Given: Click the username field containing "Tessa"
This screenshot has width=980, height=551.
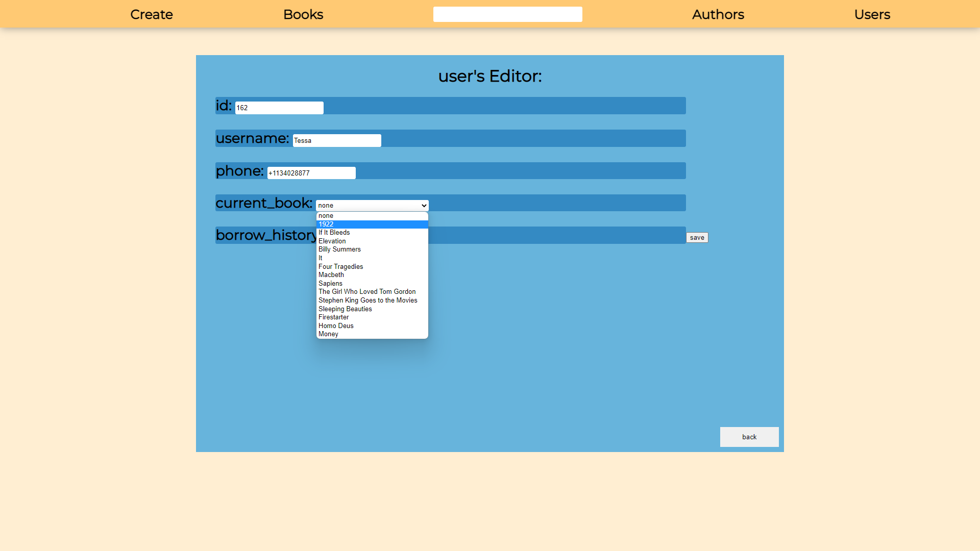Looking at the screenshot, I should (x=336, y=140).
